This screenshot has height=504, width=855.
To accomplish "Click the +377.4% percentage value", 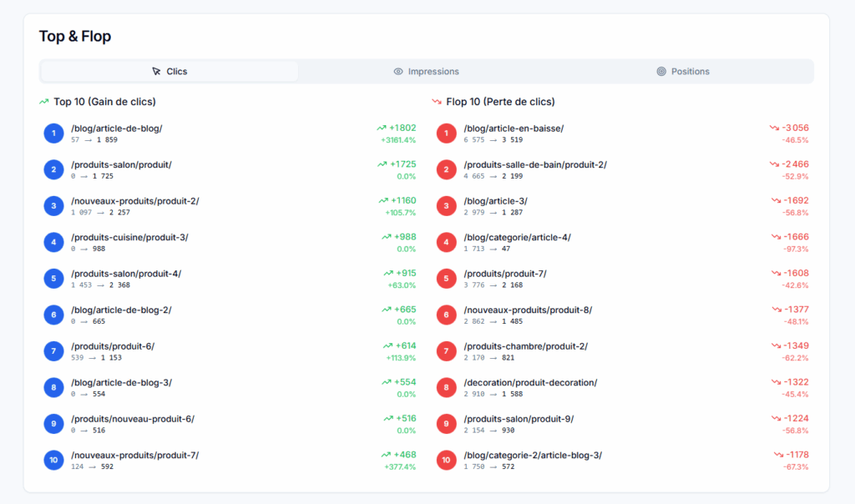I will pos(400,467).
